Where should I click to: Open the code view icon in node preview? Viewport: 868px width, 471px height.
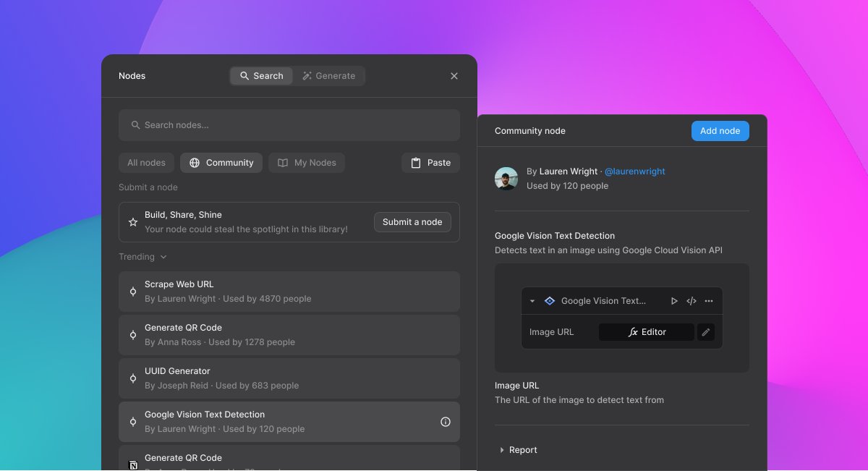pos(692,301)
